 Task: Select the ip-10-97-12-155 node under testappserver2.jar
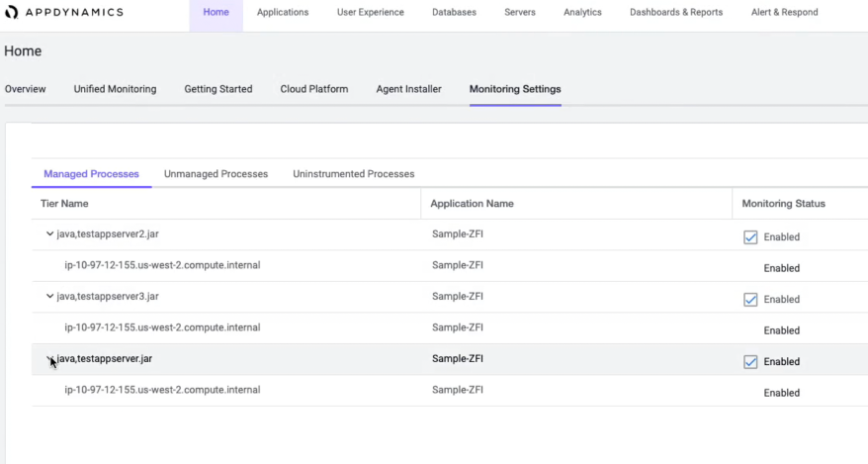162,265
